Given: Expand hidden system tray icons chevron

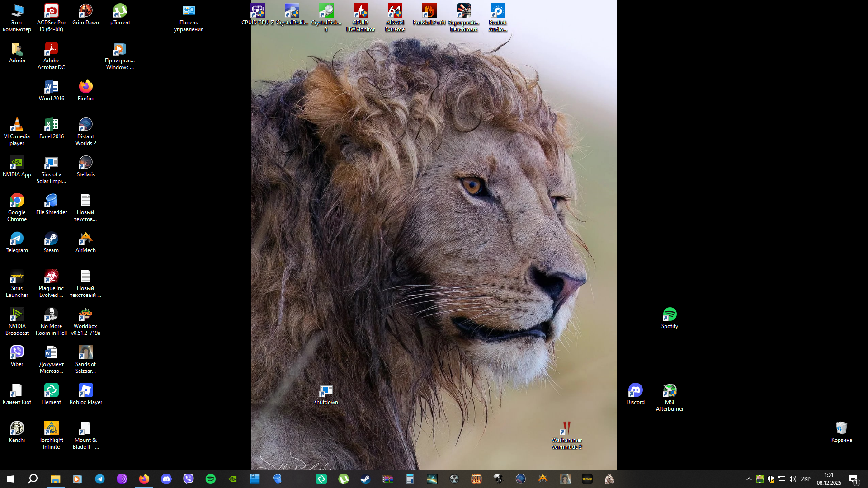Looking at the screenshot, I should 749,479.
